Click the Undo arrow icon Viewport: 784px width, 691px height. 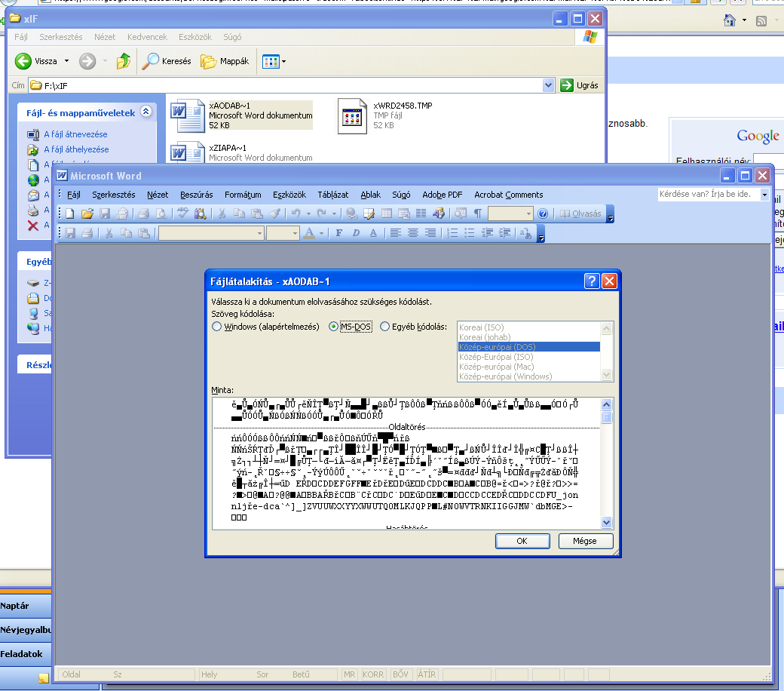point(296,213)
